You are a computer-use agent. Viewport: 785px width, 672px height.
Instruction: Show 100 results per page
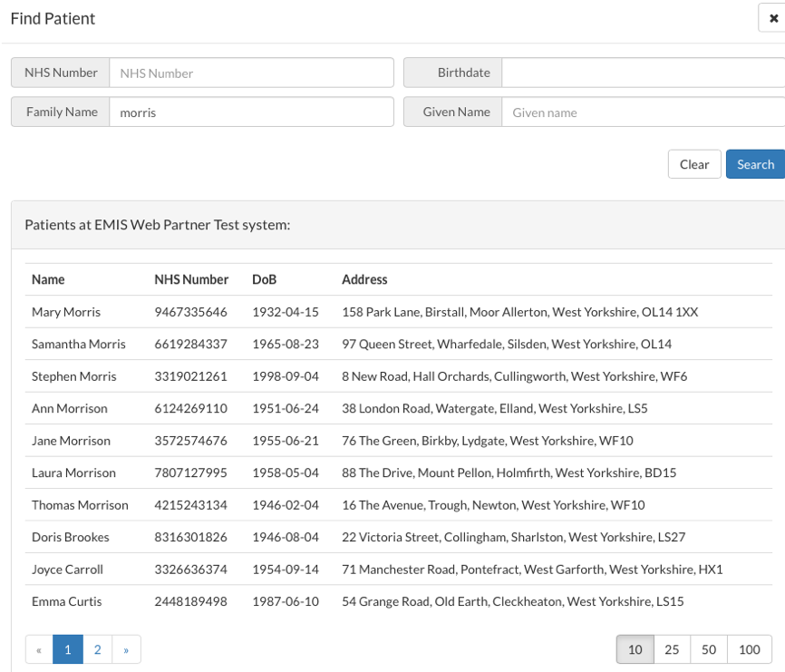(x=750, y=649)
